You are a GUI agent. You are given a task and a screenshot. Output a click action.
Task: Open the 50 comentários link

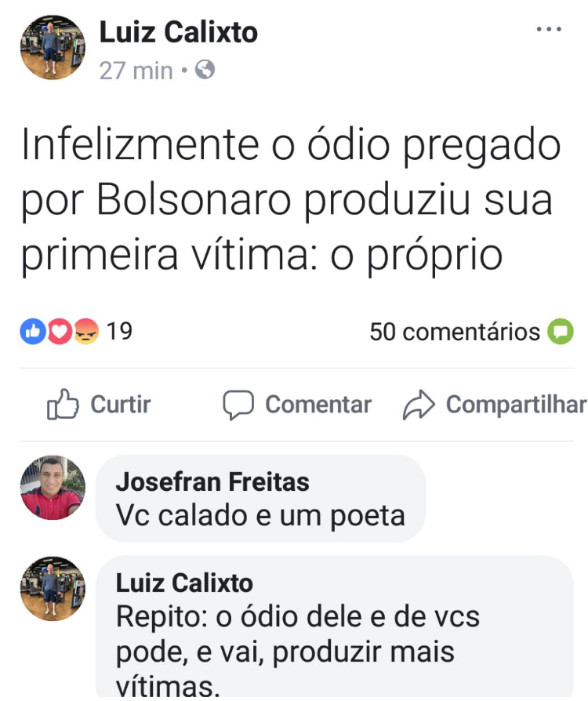click(455, 332)
